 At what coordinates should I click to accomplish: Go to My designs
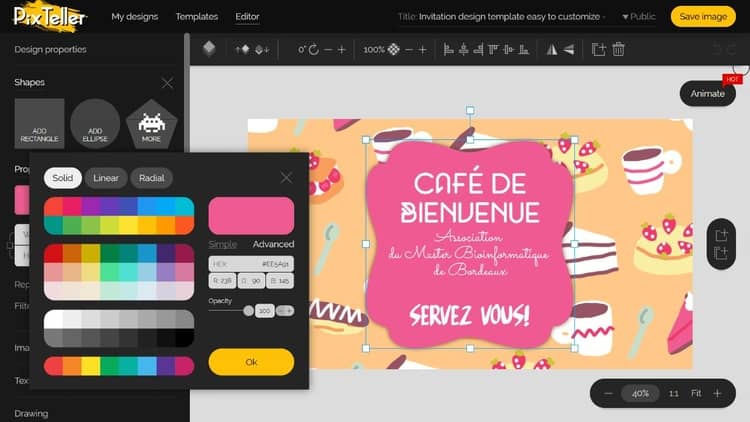point(134,17)
